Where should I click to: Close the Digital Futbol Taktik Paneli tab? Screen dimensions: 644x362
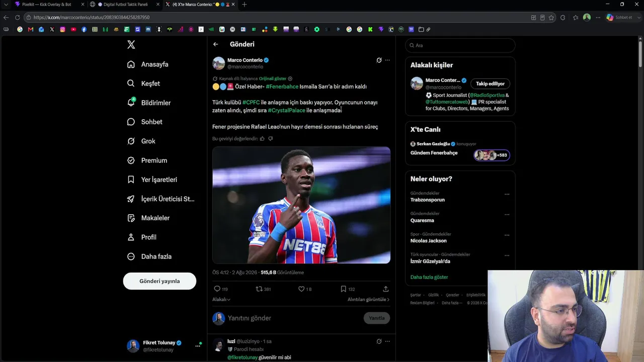[158, 5]
